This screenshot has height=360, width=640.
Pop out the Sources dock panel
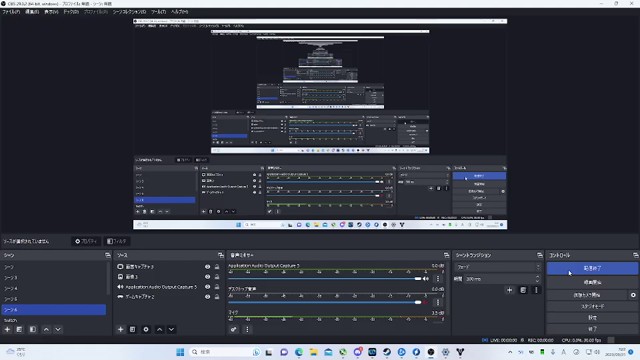coord(221,255)
